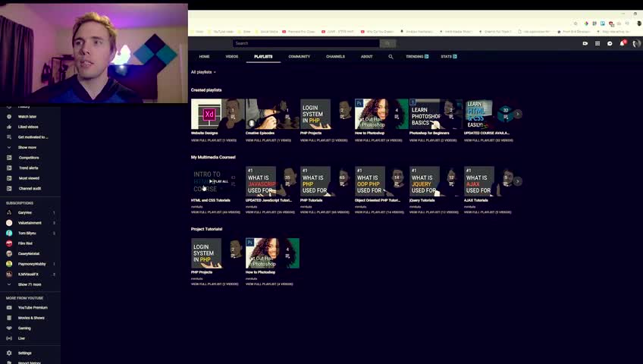Open the account avatar menu on YouTube
The image size is (643, 364).
point(636,43)
